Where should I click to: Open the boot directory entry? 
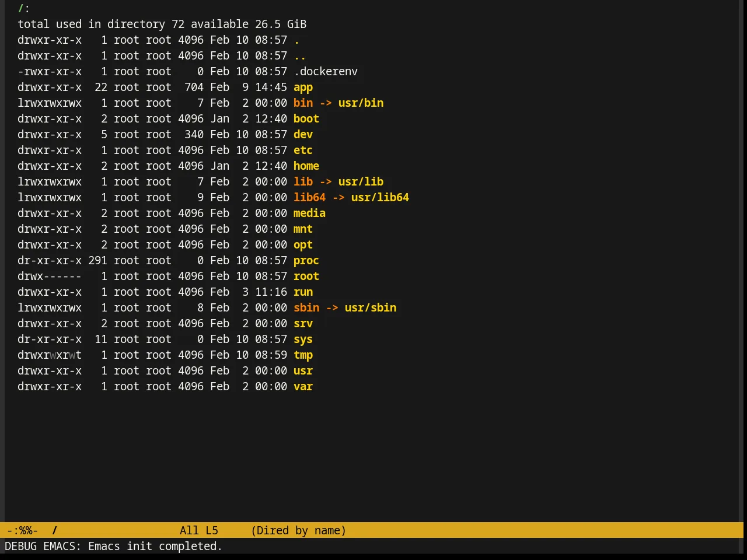click(306, 119)
